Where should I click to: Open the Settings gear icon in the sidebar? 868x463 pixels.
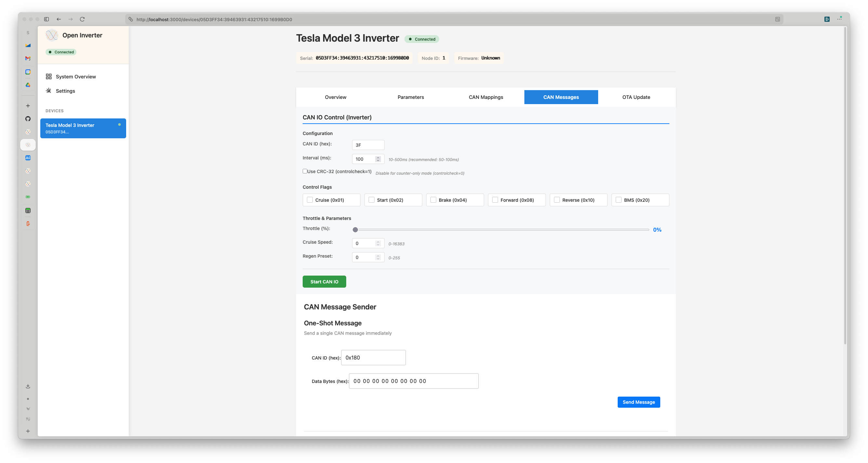(x=49, y=91)
